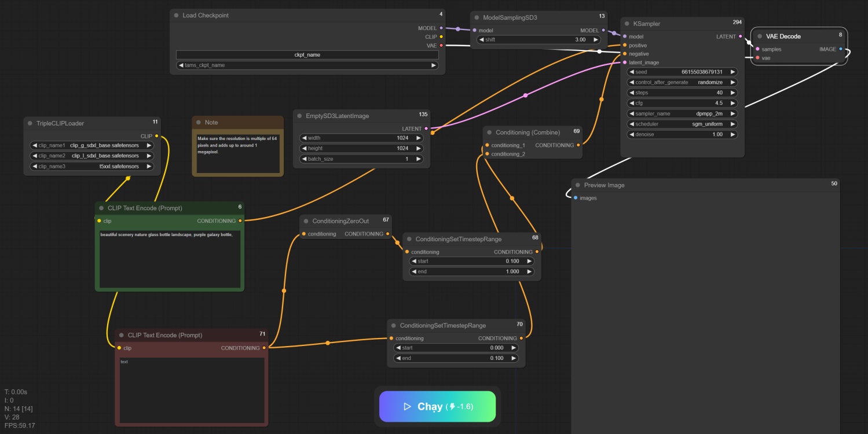Collapse the ModelSamplingSD3 node dot

point(476,18)
